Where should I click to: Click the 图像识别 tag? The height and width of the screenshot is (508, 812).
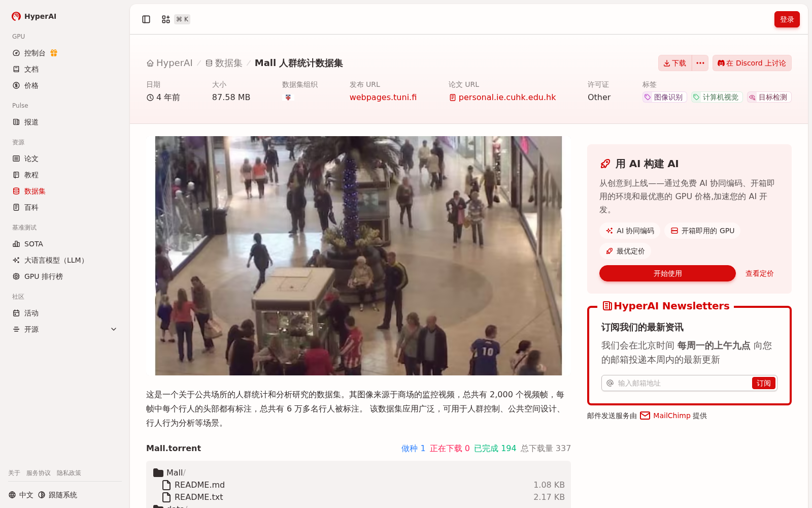click(664, 97)
